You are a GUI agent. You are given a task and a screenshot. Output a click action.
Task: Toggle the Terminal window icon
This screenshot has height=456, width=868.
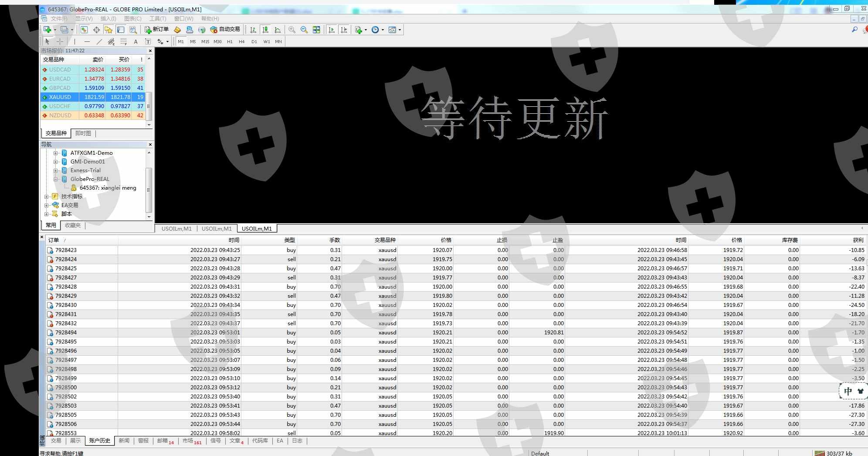point(121,30)
